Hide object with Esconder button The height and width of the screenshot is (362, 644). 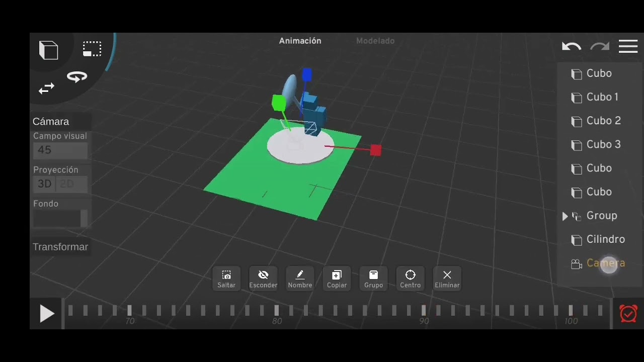[x=263, y=279]
